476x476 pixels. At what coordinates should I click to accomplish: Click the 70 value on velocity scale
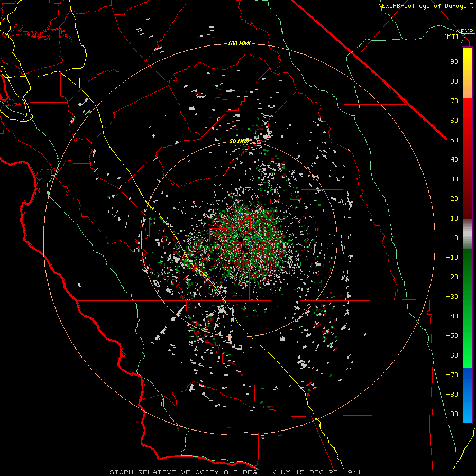point(454,101)
